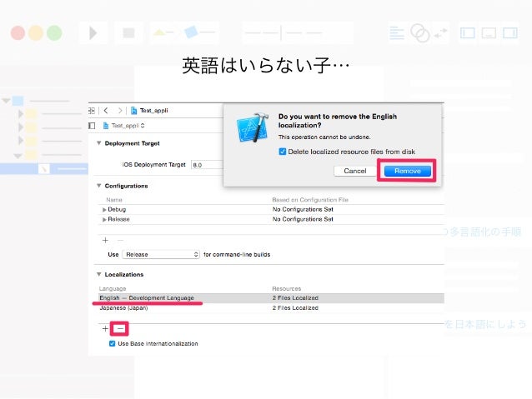Click the yellow minimize window button
The height and width of the screenshot is (399, 532).
tap(36, 32)
